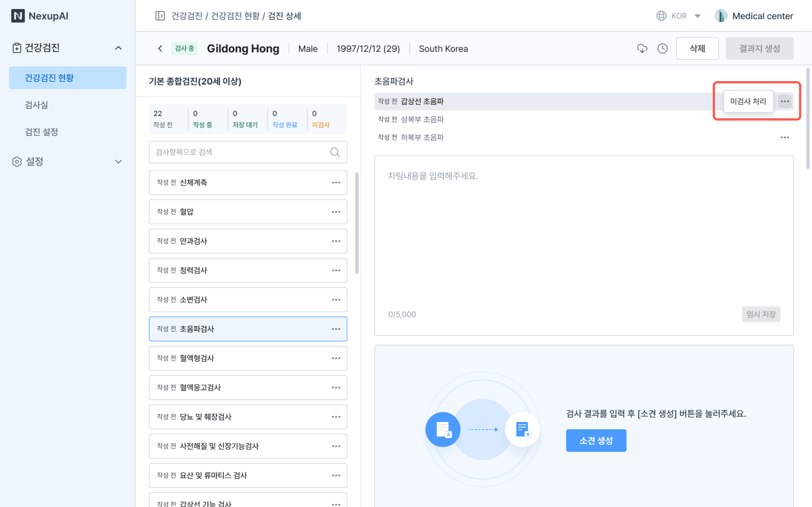Click the search magnifier icon

click(335, 152)
